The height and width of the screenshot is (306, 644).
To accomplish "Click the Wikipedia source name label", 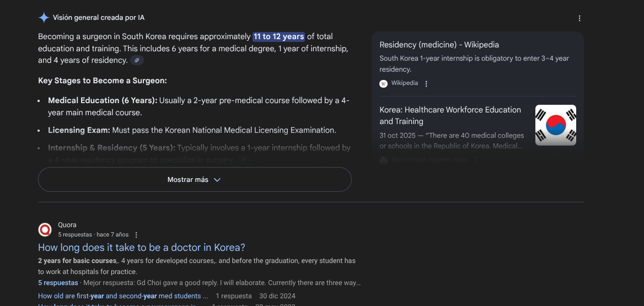I will click(405, 83).
